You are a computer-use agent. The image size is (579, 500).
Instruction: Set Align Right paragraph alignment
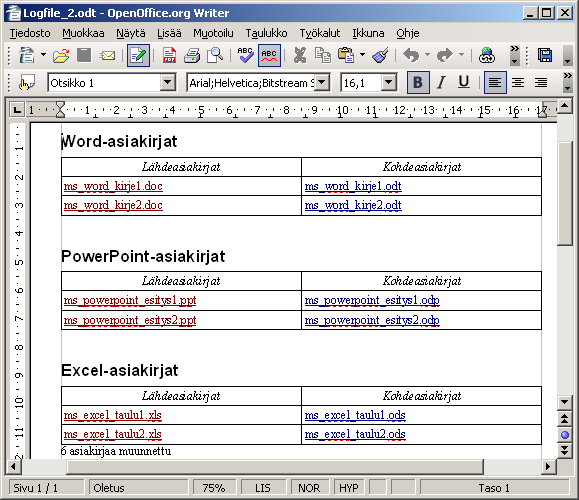click(x=541, y=82)
